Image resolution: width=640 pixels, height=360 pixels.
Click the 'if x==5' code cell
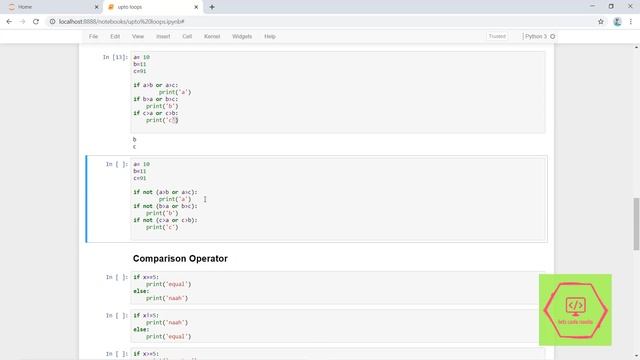point(338,288)
